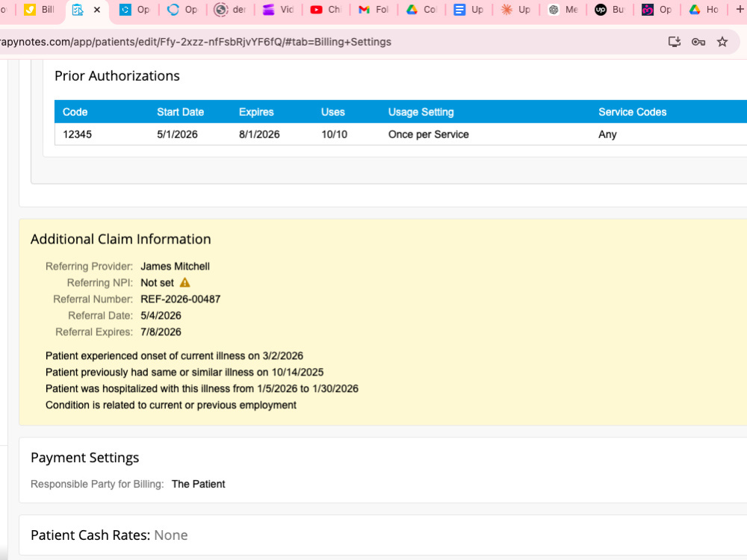Click the 'Usage Setting' column header

click(x=421, y=112)
